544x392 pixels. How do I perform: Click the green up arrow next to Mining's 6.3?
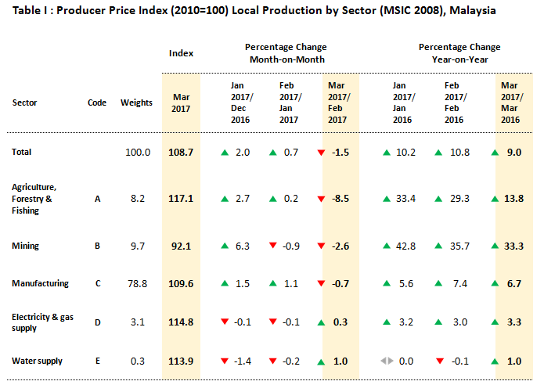click(225, 246)
